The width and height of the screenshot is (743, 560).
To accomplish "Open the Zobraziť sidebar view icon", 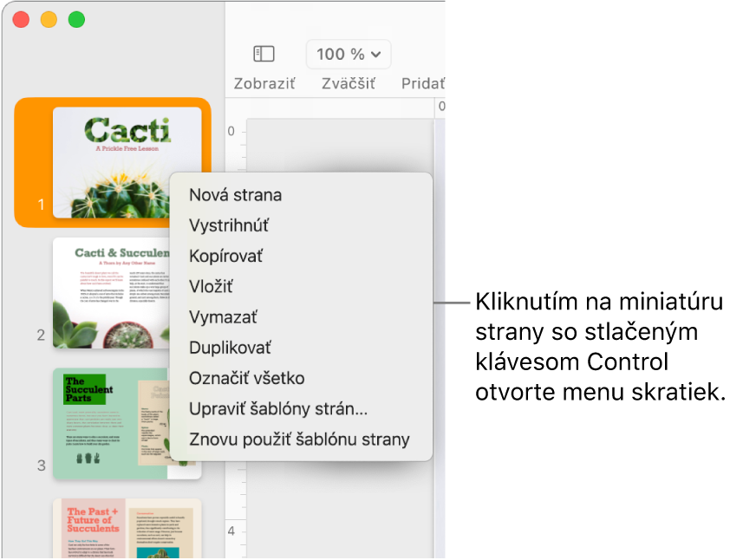I will (264, 54).
